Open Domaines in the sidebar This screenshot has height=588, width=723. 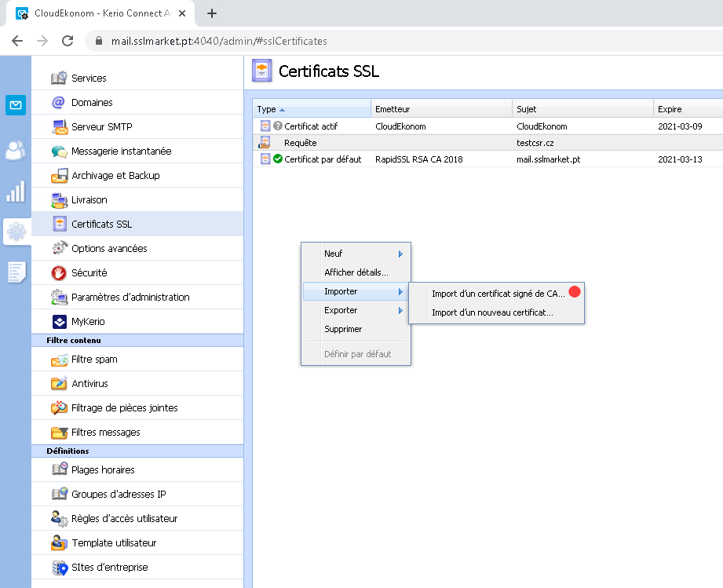pos(137,102)
